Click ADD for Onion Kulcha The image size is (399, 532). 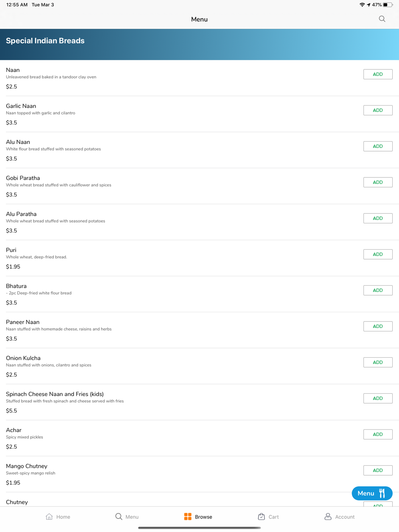tap(378, 362)
